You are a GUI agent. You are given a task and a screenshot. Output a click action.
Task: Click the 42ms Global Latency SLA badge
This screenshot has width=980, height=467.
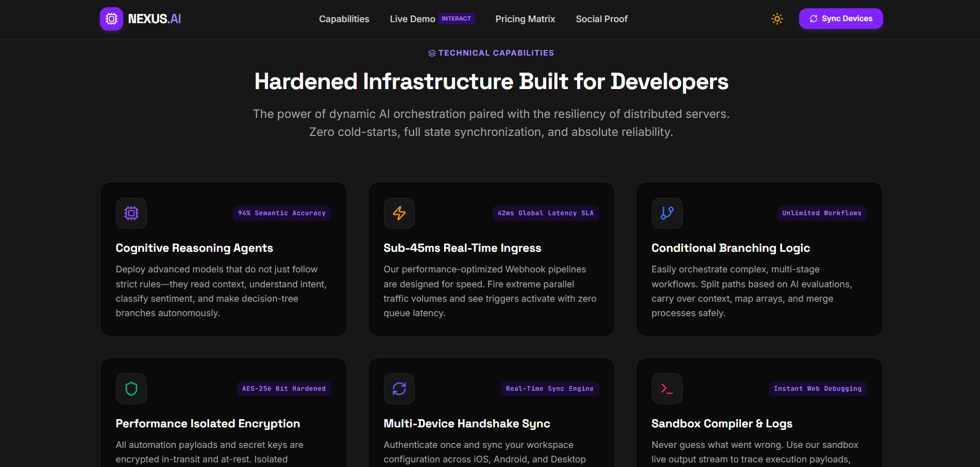tap(546, 213)
